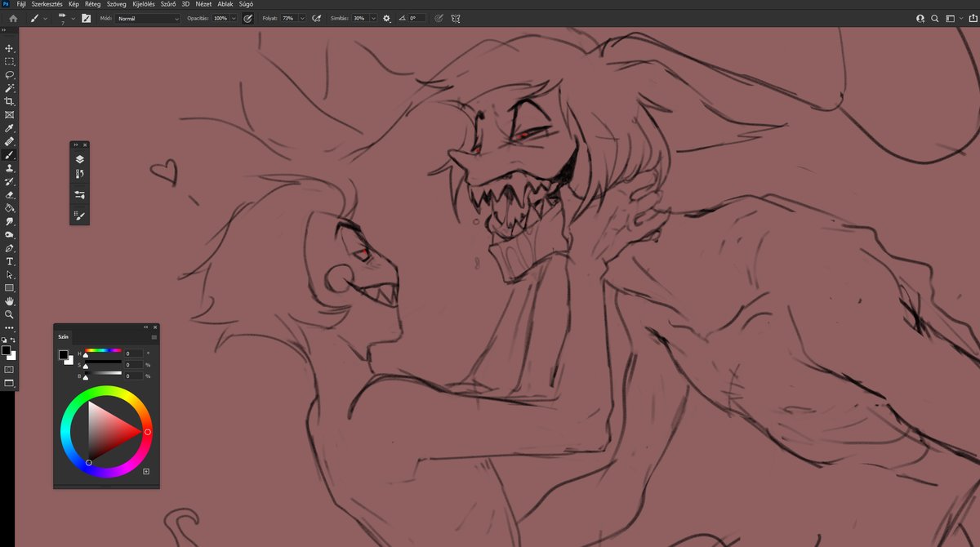Enable airbrush build-up effect
The height and width of the screenshot is (547, 980).
click(315, 18)
